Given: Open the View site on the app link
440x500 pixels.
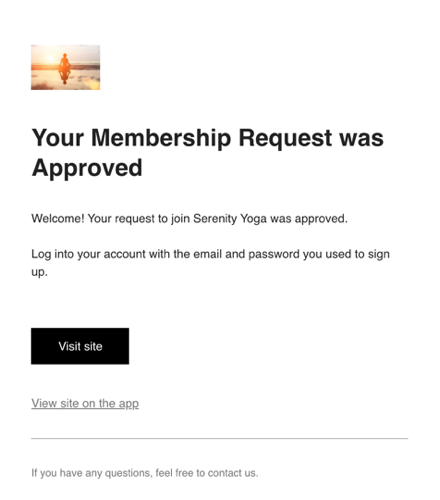Looking at the screenshot, I should point(85,403).
